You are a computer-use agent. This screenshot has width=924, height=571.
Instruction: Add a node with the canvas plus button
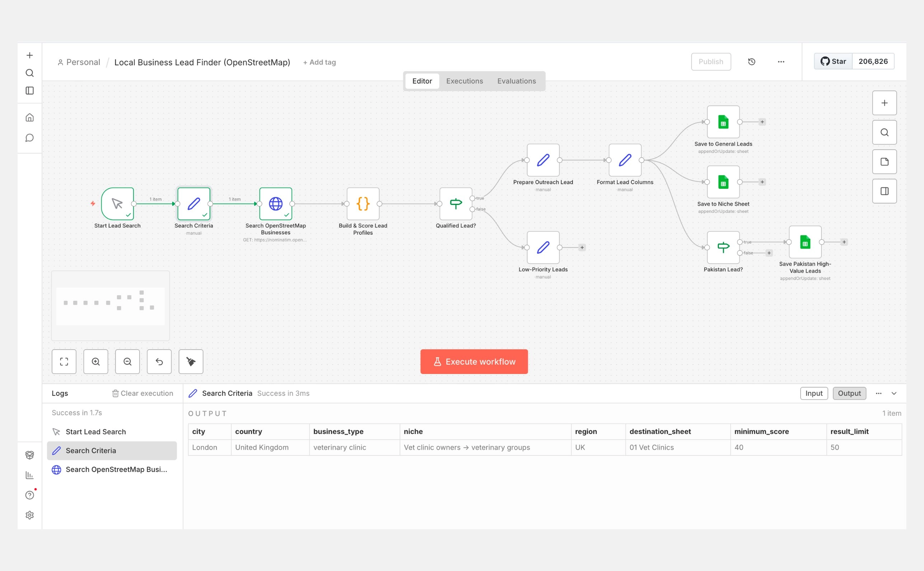coord(885,103)
